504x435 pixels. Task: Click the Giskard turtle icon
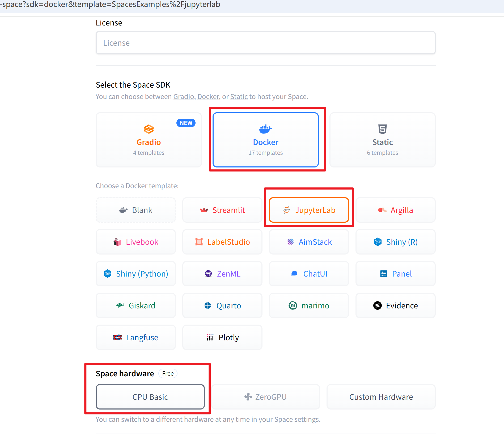coord(120,305)
